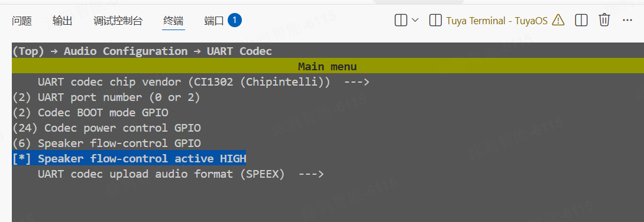Image resolution: width=644 pixels, height=222 pixels.
Task: Switch to the 输出 tab
Action: [x=63, y=21]
